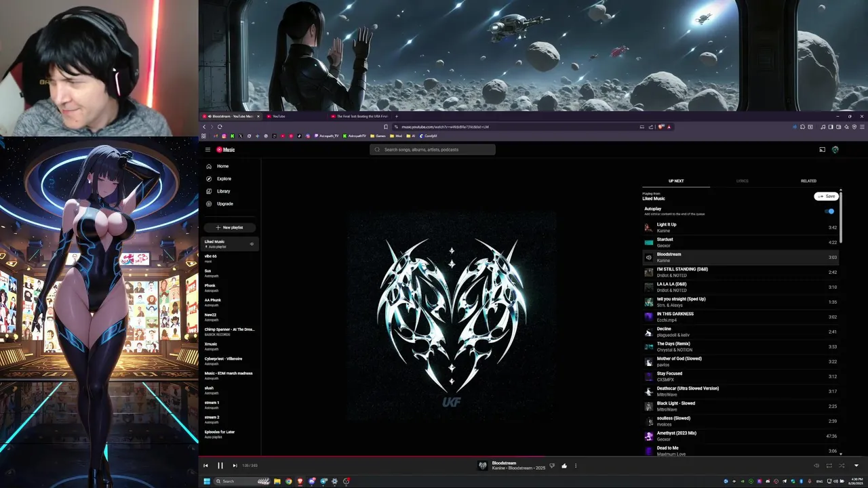Bookmark this page in the address bar
The height and width of the screenshot is (488, 868).
pyautogui.click(x=386, y=127)
